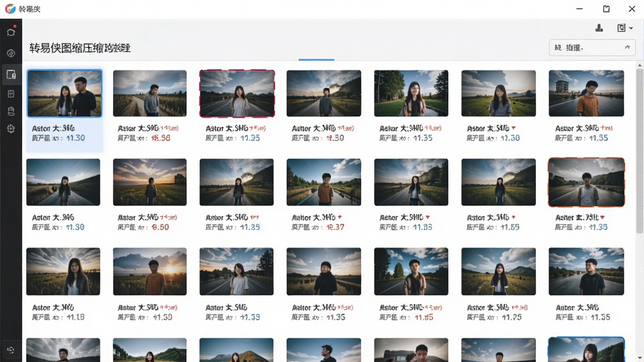The width and height of the screenshot is (644, 362).
Task: Click the colorful app logo in the title bar
Action: coord(10,9)
